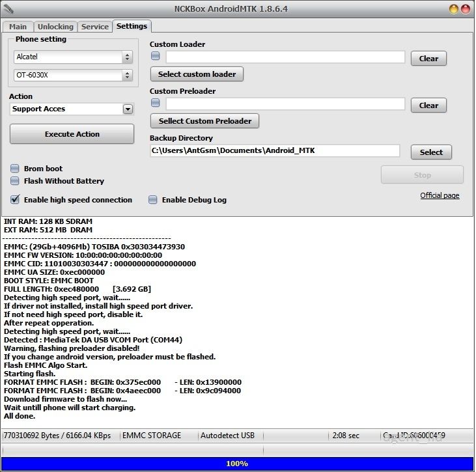The width and height of the screenshot is (476, 472).
Task: Disable high speed connection checkbox
Action: pos(15,200)
